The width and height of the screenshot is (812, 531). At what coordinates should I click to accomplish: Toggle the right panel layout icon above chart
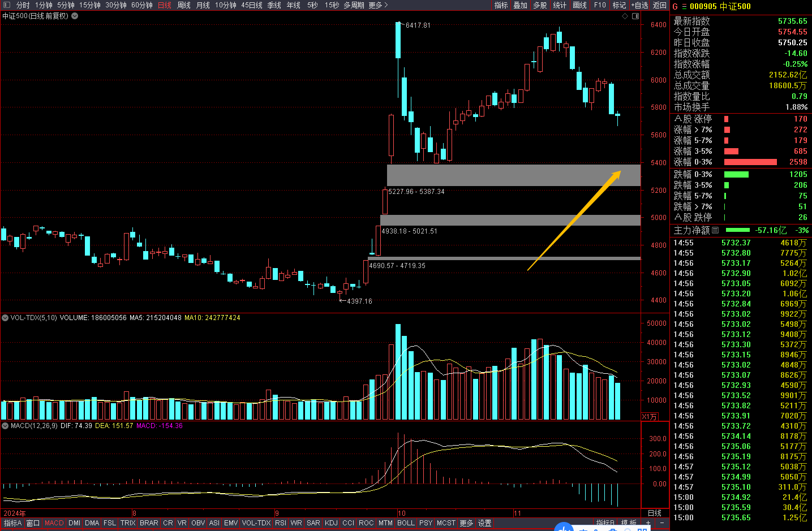(635, 16)
